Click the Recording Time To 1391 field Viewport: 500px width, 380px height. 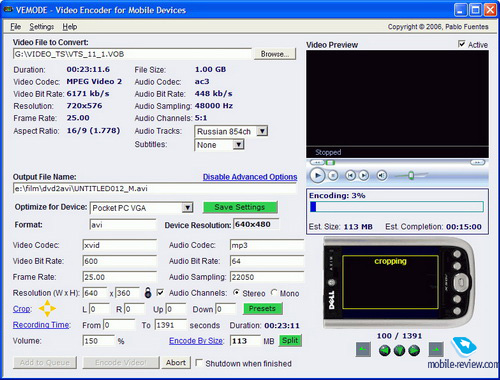coord(170,325)
